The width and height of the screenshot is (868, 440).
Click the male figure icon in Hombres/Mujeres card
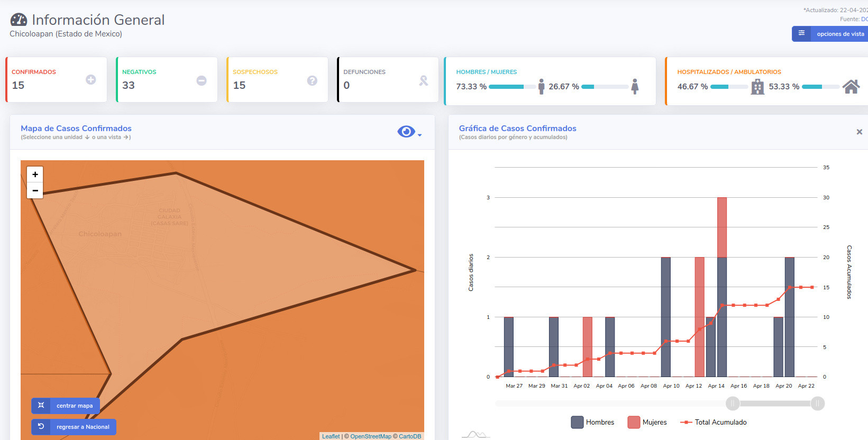(x=541, y=86)
